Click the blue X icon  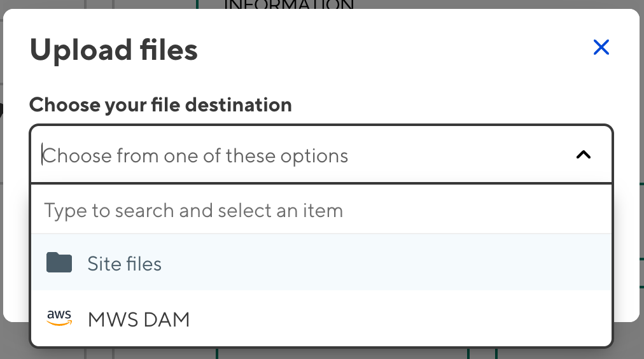coord(601,47)
